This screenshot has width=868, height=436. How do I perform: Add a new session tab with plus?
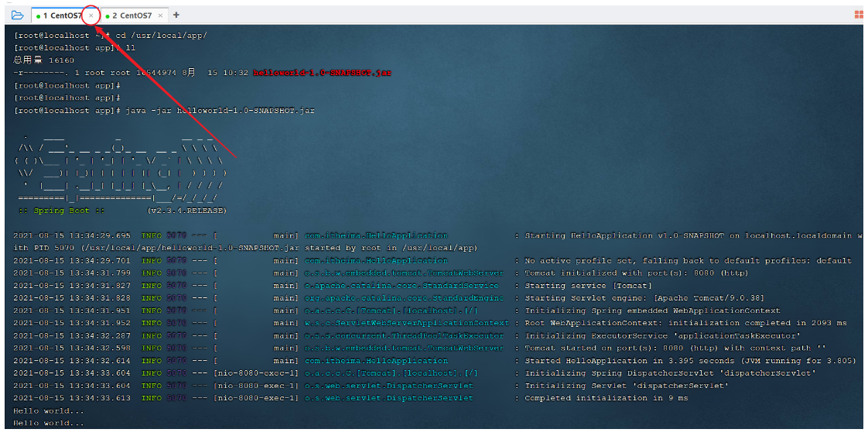pos(176,15)
